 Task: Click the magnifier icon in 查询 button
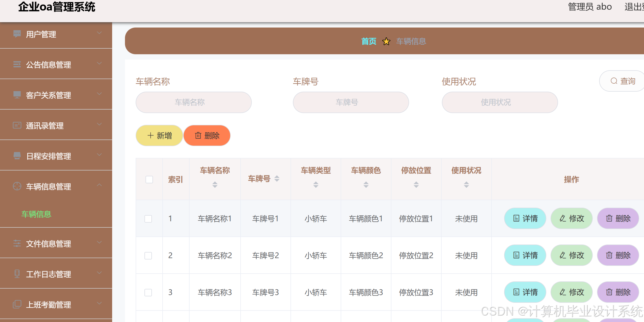pos(614,81)
